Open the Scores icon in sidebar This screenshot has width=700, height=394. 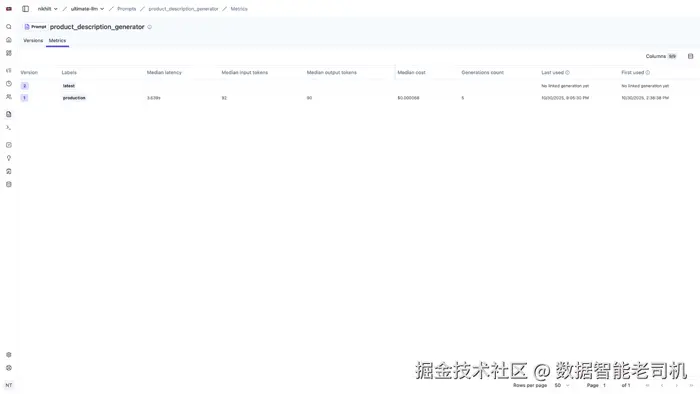8,145
